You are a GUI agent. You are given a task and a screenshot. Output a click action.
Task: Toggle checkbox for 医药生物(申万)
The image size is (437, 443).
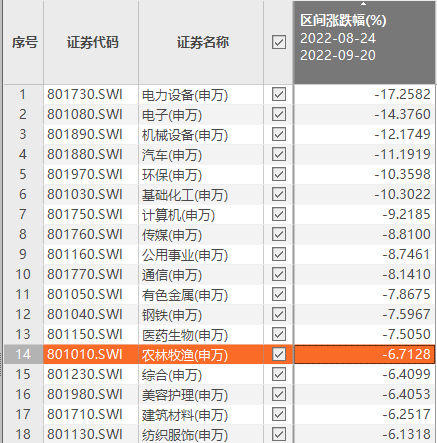(279, 334)
